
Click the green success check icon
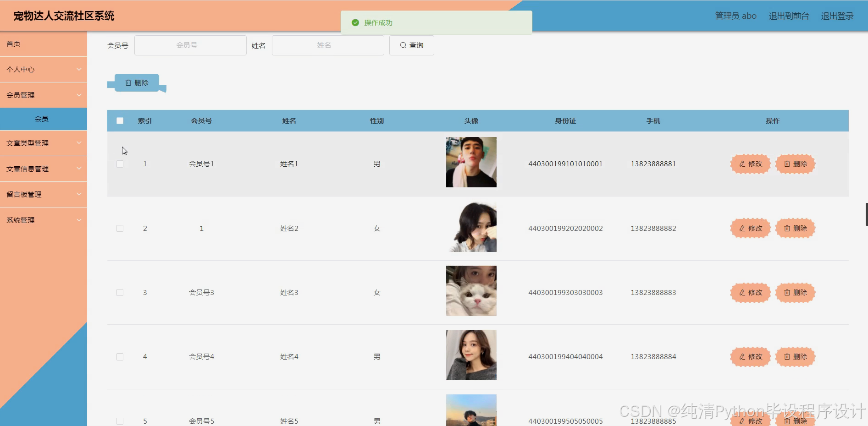pyautogui.click(x=355, y=22)
